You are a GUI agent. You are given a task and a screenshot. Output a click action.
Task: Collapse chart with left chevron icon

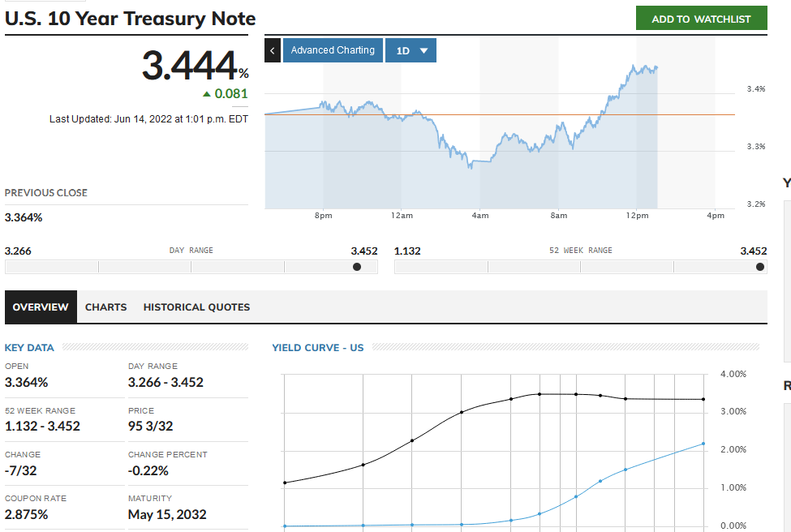click(273, 50)
